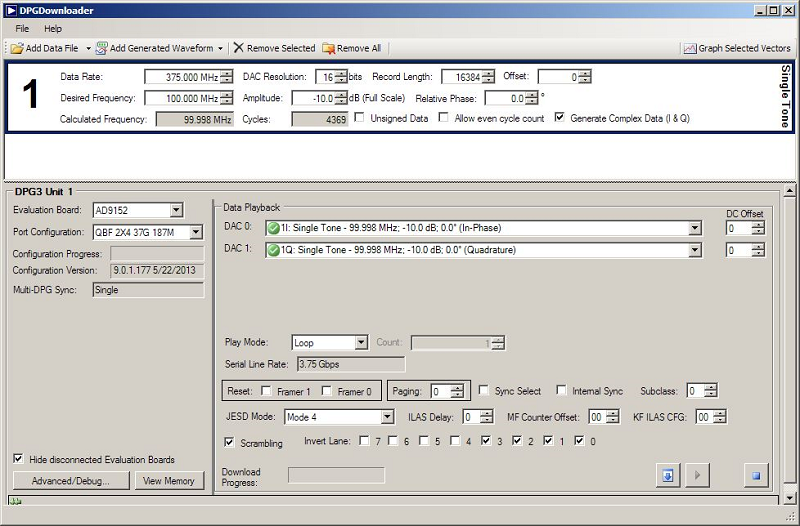Toggle Generate Complex Data (I & Q)
This screenshot has height=526, width=800.
560,118
